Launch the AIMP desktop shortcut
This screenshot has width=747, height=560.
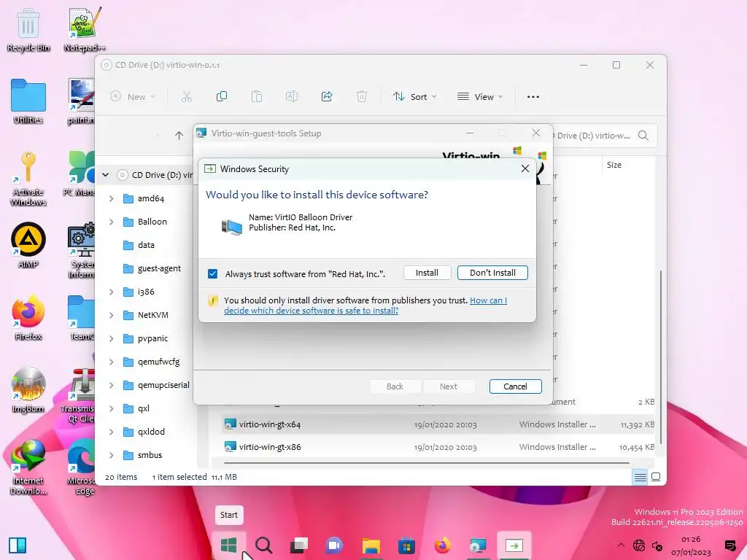pyautogui.click(x=28, y=245)
